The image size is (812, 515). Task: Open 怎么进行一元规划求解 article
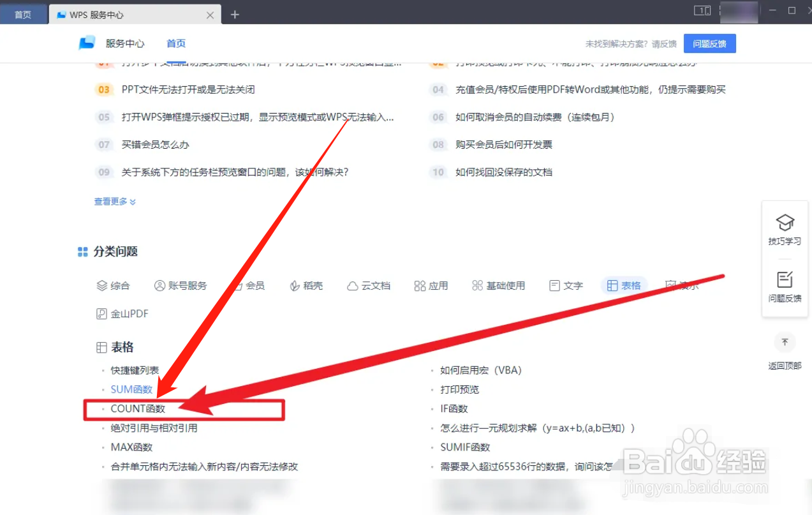tap(538, 428)
